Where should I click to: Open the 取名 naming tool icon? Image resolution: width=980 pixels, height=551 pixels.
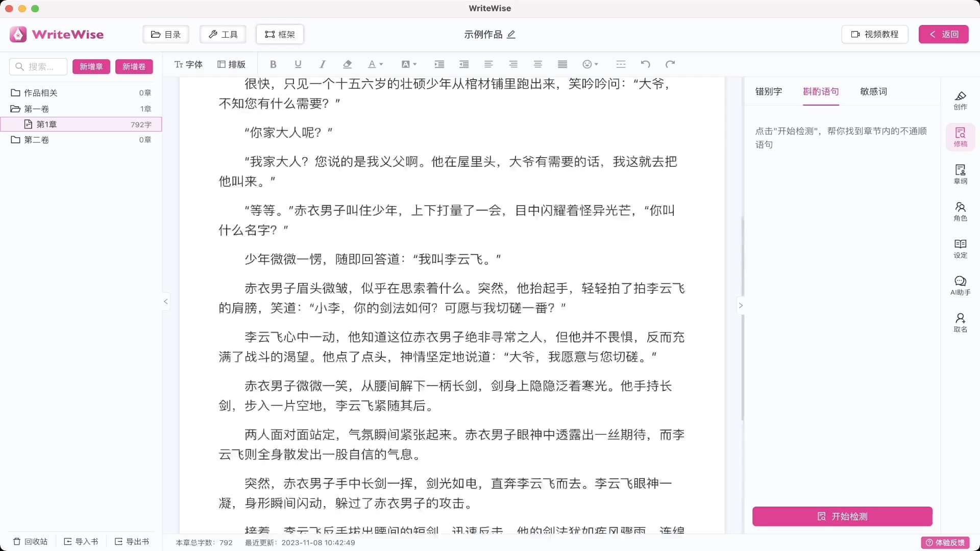tap(960, 322)
